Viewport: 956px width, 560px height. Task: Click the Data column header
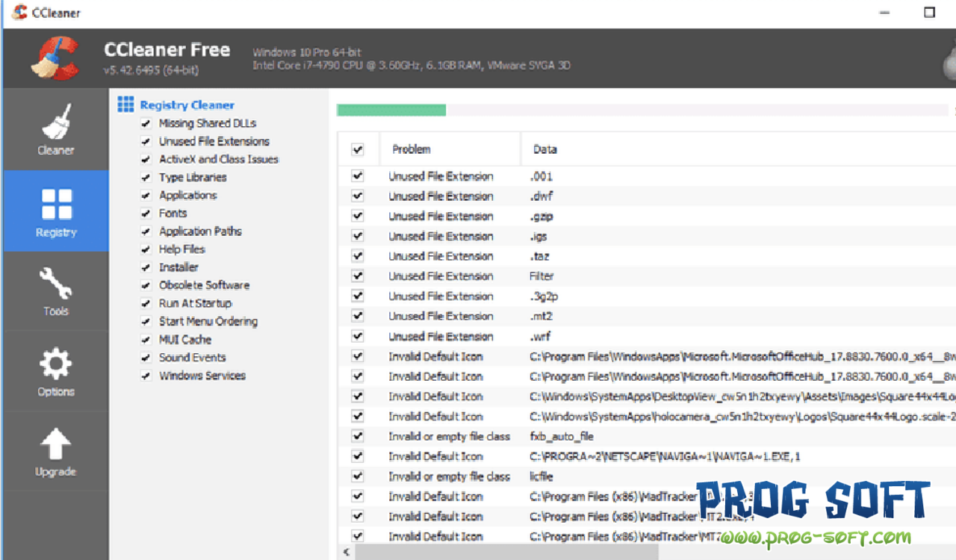tap(544, 149)
